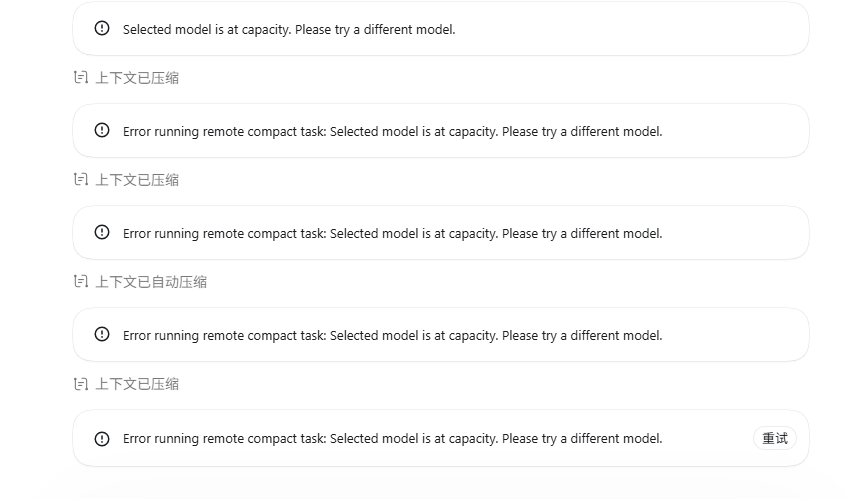Image resolution: width=846 pixels, height=499 pixels.
Task: Click error text below the topmost 上下文已压缩
Action: (x=392, y=132)
